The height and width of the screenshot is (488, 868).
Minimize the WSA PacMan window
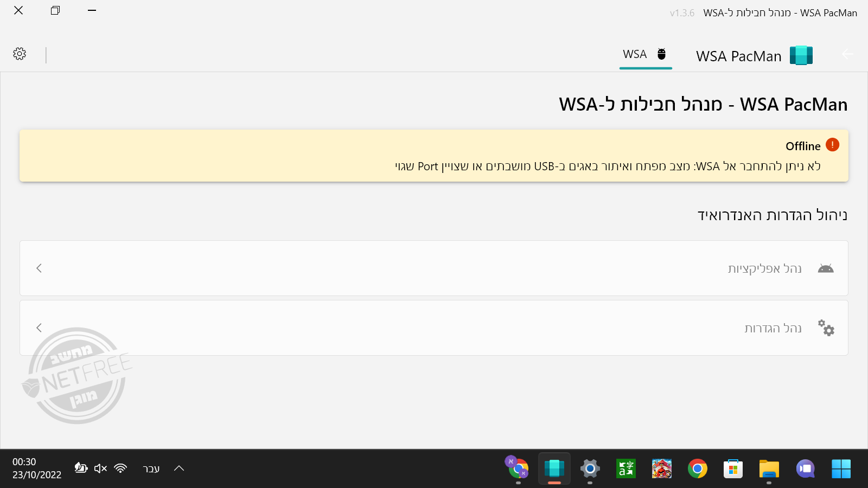(x=92, y=10)
